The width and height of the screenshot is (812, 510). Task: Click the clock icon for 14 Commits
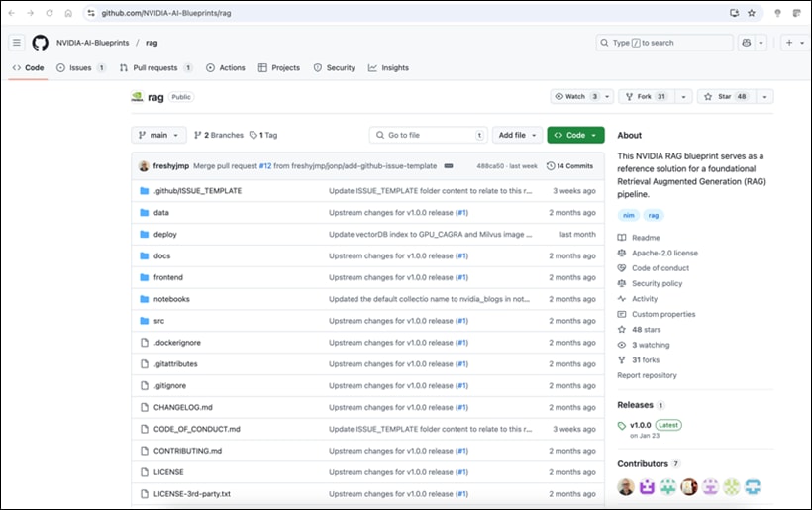click(x=551, y=166)
